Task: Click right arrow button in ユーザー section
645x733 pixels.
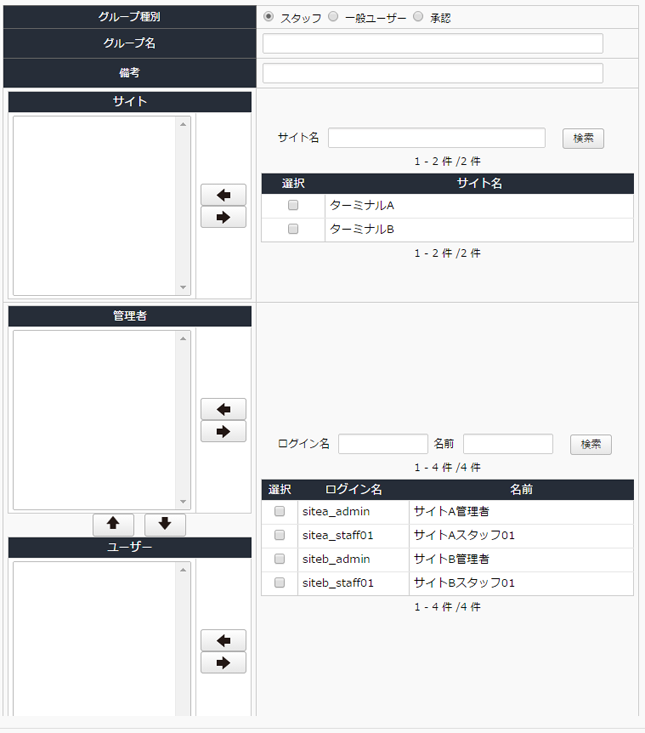Action: (x=223, y=663)
